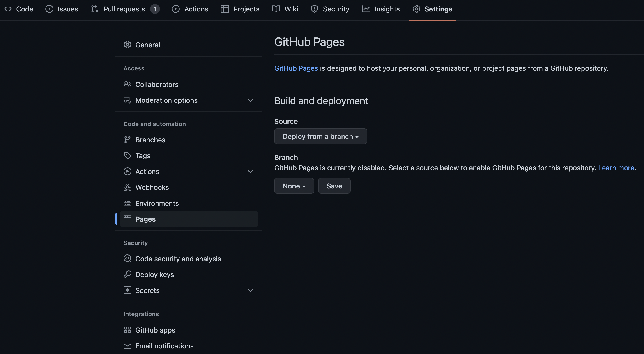The height and width of the screenshot is (354, 644).
Task: Click the sidebar Actions play icon
Action: click(x=127, y=171)
